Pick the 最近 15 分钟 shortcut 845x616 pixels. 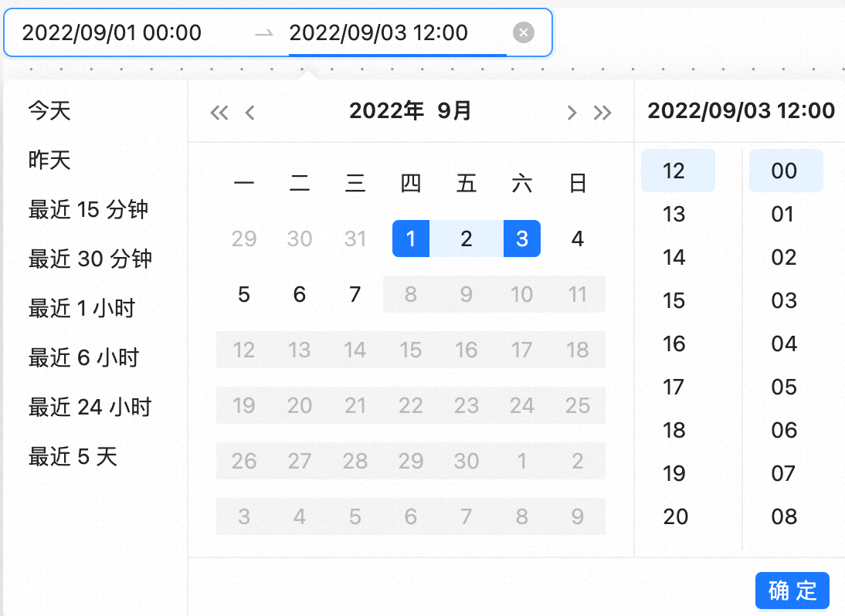(88, 209)
